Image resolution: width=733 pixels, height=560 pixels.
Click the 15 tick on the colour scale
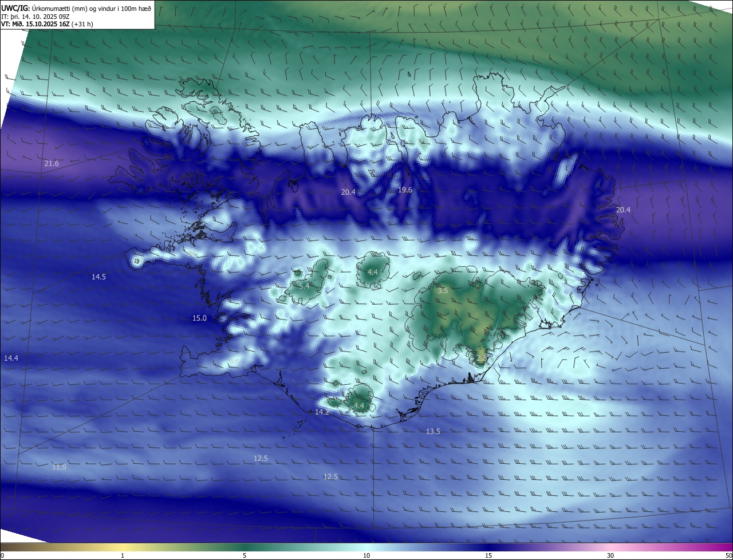(x=488, y=555)
